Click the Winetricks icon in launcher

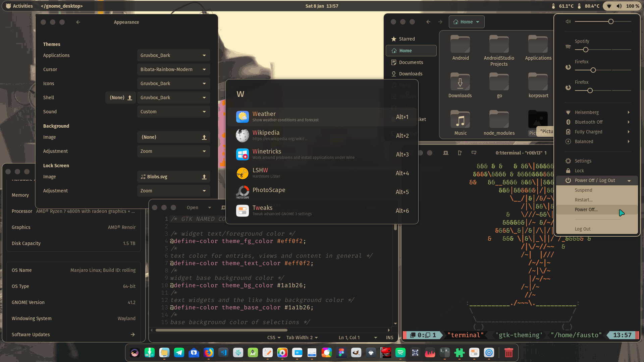pos(243,154)
